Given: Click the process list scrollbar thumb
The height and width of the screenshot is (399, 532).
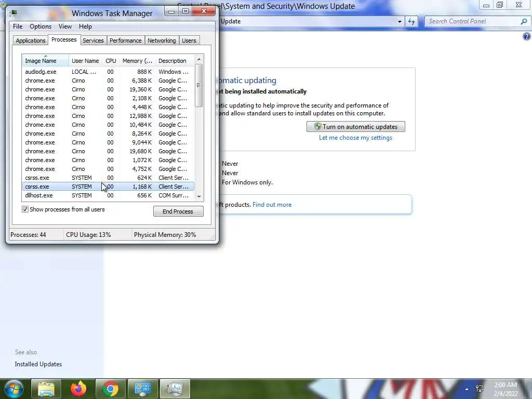Looking at the screenshot, I should tap(199, 85).
